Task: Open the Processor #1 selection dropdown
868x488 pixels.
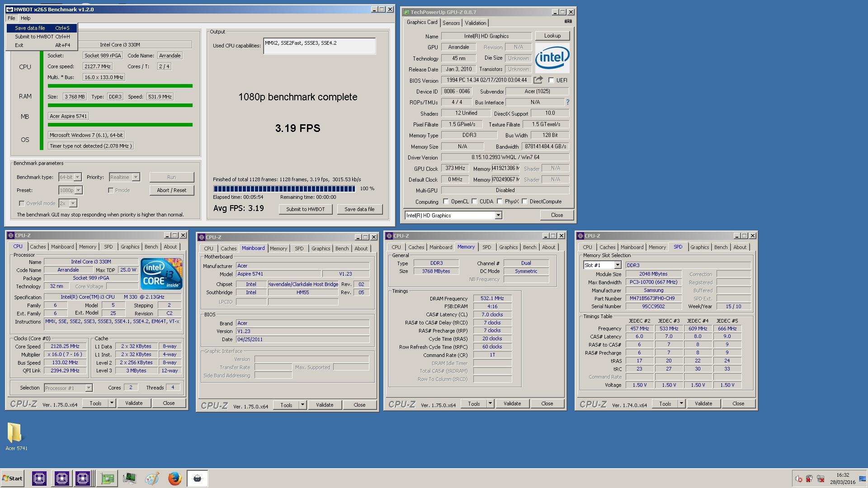Action: (68, 388)
